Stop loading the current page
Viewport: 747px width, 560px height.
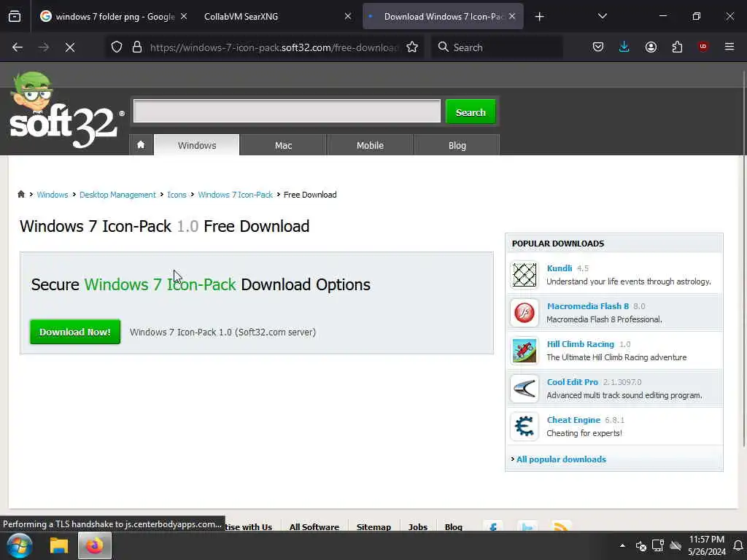click(69, 47)
